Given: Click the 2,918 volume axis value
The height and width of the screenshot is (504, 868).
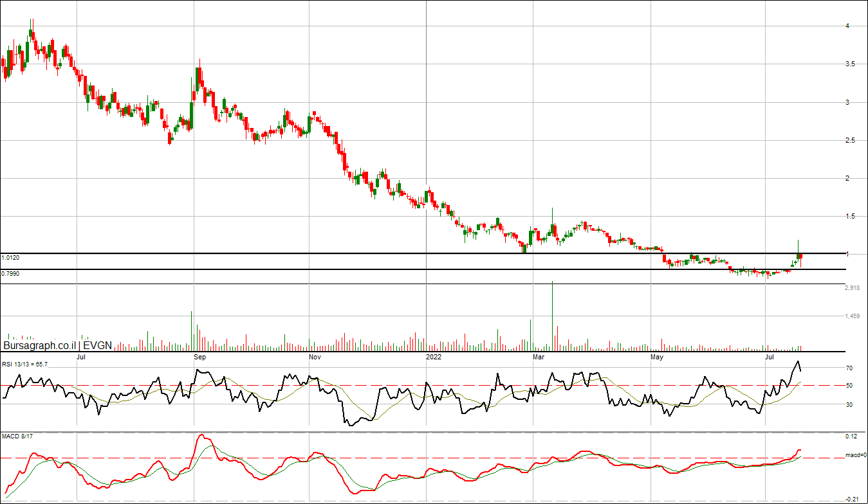Looking at the screenshot, I should click(x=853, y=288).
